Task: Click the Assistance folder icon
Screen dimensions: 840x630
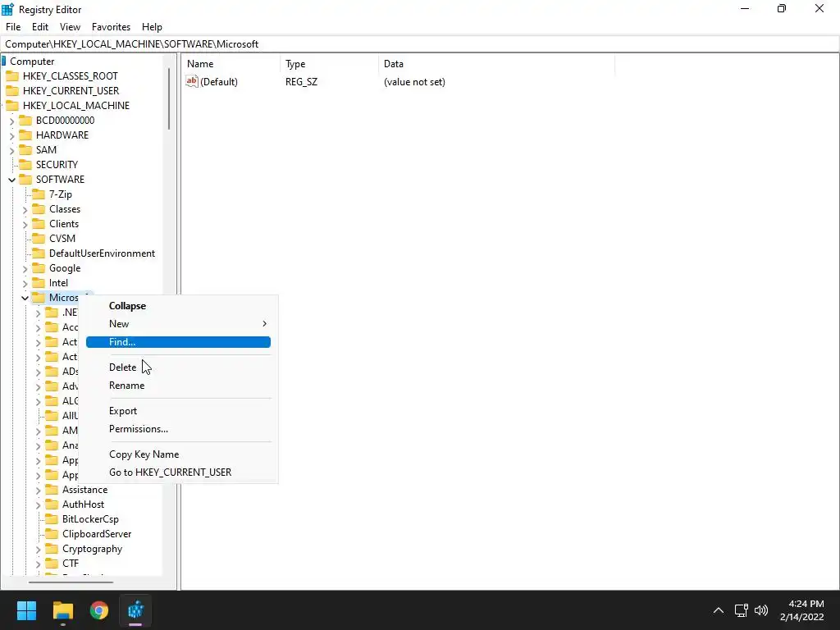Action: (52, 490)
